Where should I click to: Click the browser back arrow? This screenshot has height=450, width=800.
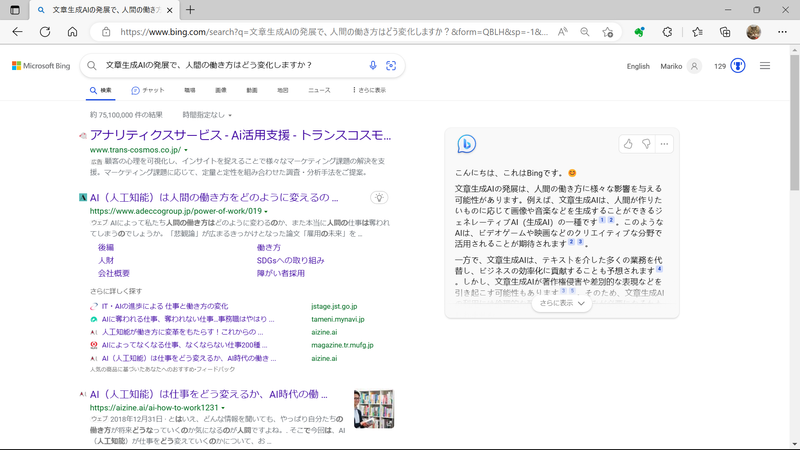point(17,32)
